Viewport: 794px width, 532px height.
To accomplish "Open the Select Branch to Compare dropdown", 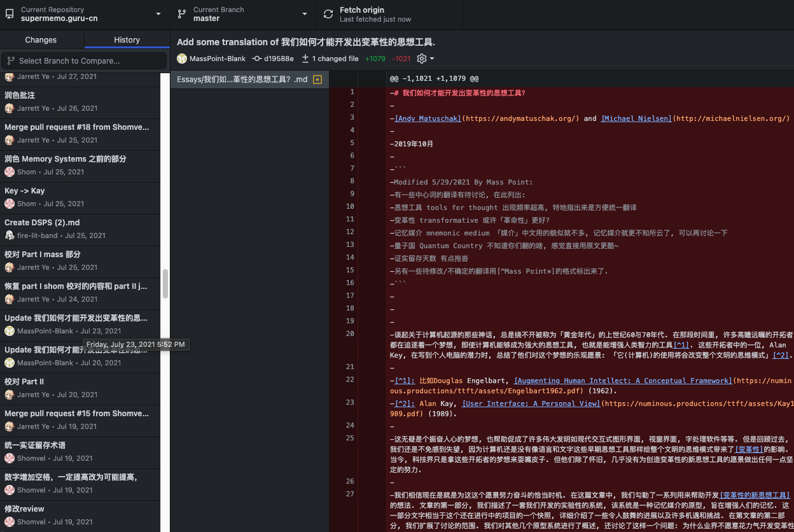I will tap(84, 60).
